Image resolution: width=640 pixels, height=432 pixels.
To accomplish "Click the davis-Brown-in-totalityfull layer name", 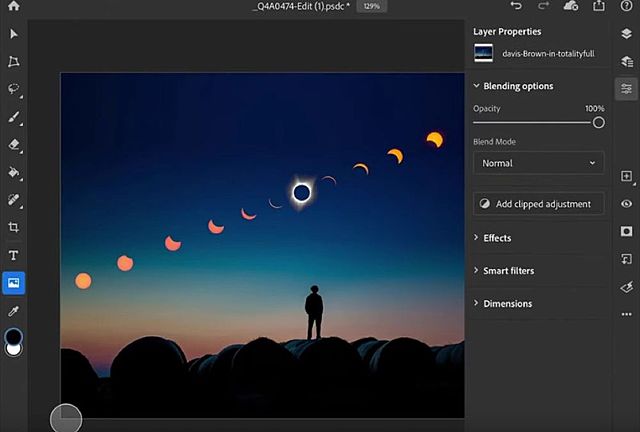I will [548, 53].
